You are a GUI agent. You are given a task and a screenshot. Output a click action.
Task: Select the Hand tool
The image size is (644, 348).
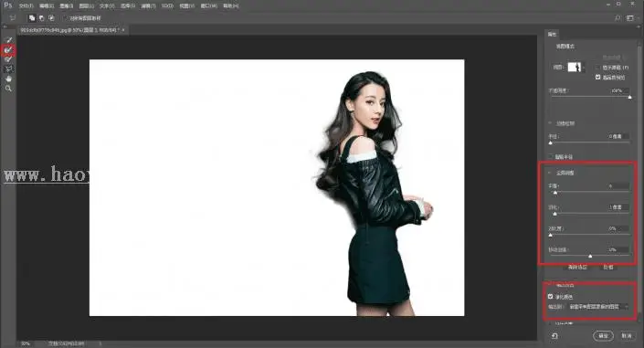pyautogui.click(x=8, y=79)
